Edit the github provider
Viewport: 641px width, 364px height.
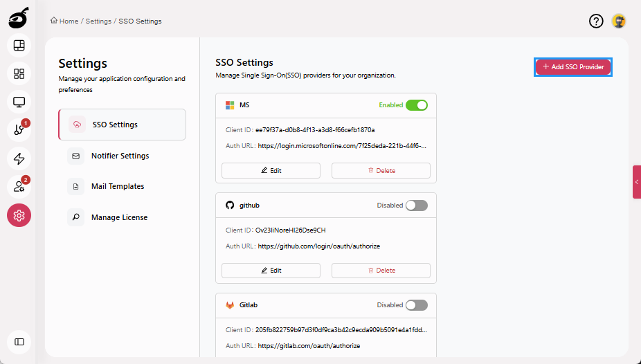coord(271,271)
